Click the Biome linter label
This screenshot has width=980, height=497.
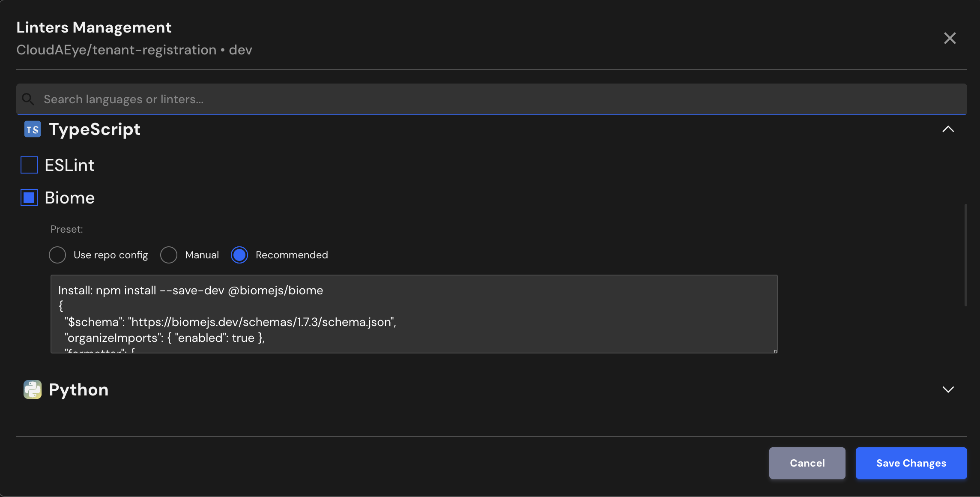(x=69, y=198)
